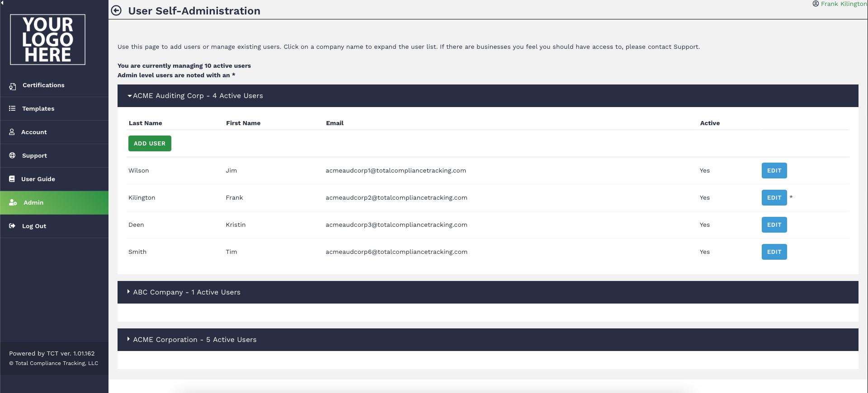This screenshot has height=393, width=868.
Task: Click the Account person icon
Action: click(12, 132)
